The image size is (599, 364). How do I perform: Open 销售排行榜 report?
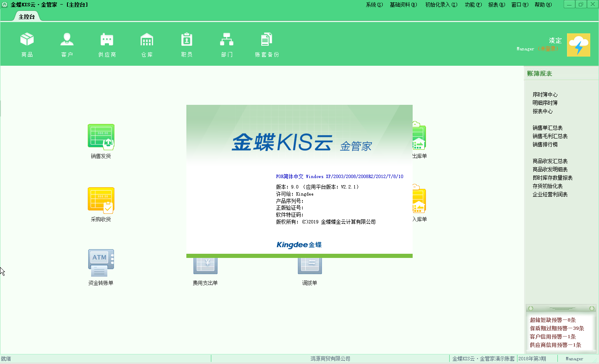(x=545, y=144)
